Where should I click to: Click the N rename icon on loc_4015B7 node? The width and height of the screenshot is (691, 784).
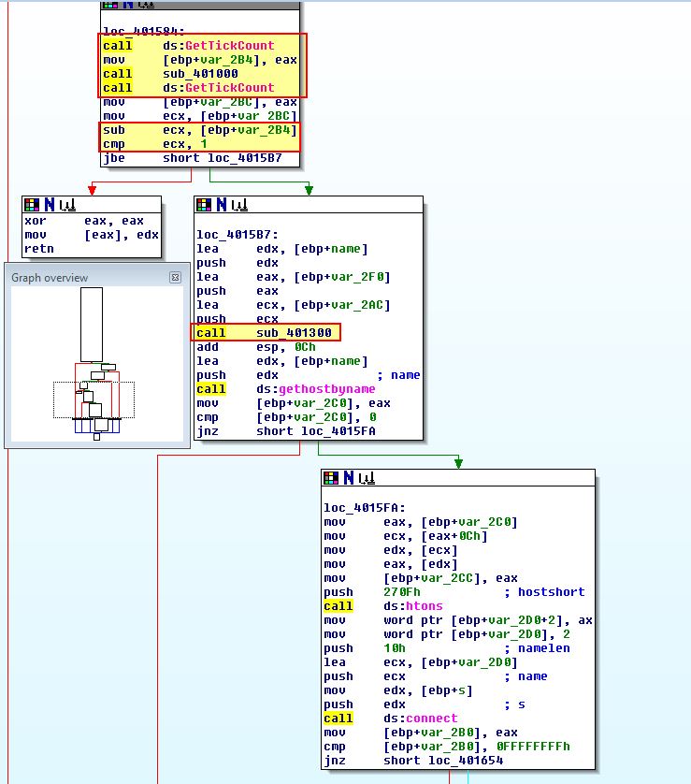click(222, 205)
